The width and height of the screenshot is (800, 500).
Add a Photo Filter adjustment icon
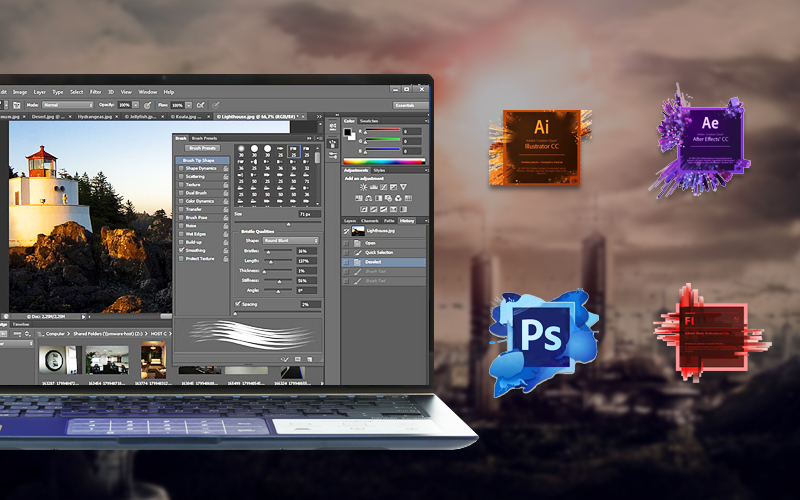(x=388, y=198)
